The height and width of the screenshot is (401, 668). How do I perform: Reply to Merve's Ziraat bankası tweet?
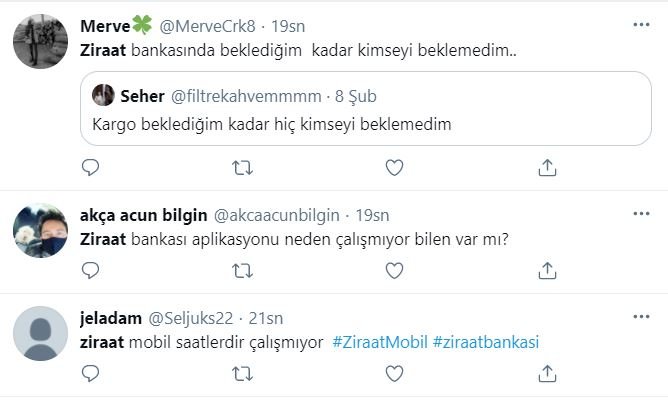tap(90, 167)
